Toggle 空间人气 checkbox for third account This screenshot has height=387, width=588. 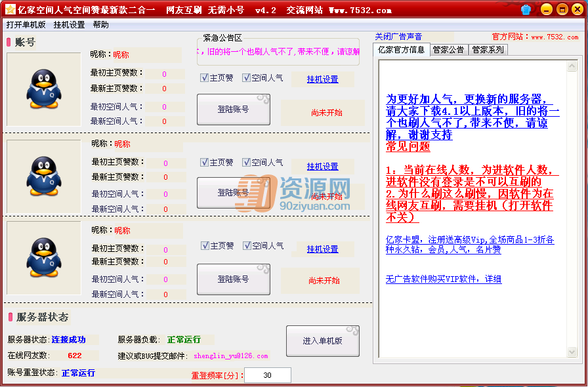click(247, 245)
